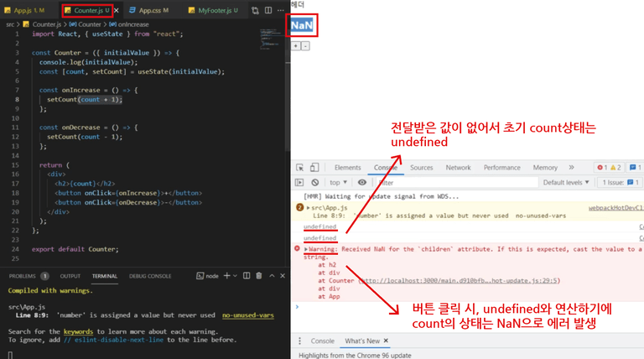Click the open changes compare icon

coord(255,10)
